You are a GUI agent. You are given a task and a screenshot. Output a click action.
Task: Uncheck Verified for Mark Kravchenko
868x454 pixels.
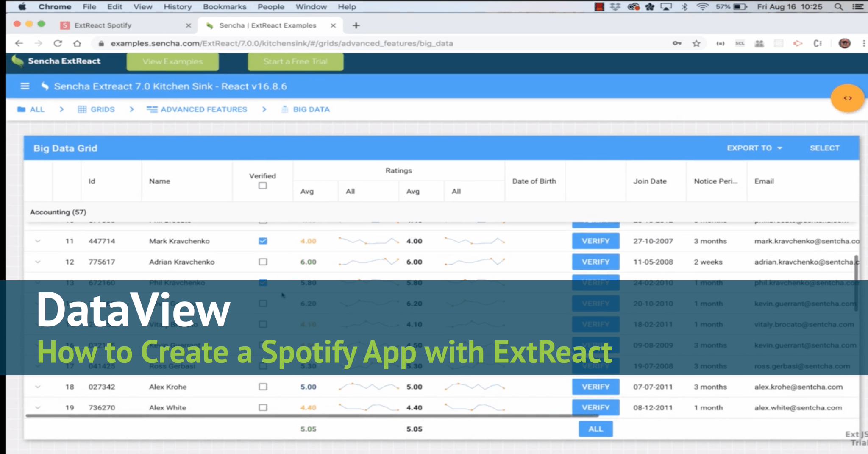tap(263, 241)
